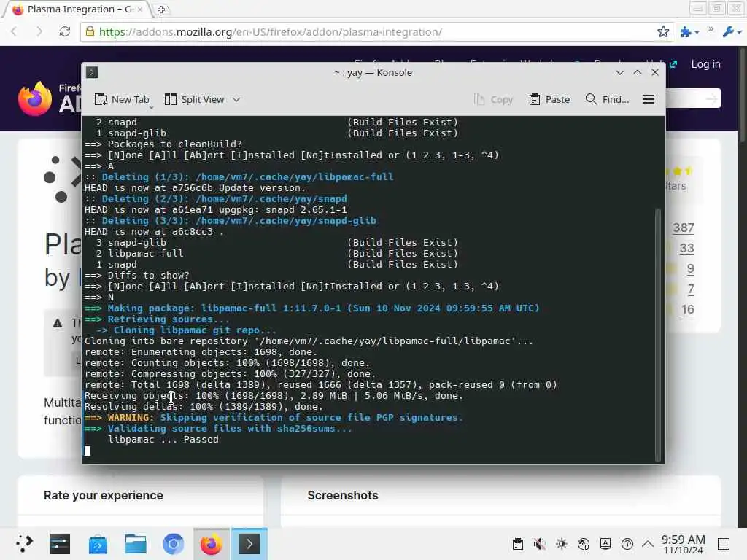The height and width of the screenshot is (560, 747).
Task: Click the Firefox page vertical scrollbar
Action: pos(743,94)
